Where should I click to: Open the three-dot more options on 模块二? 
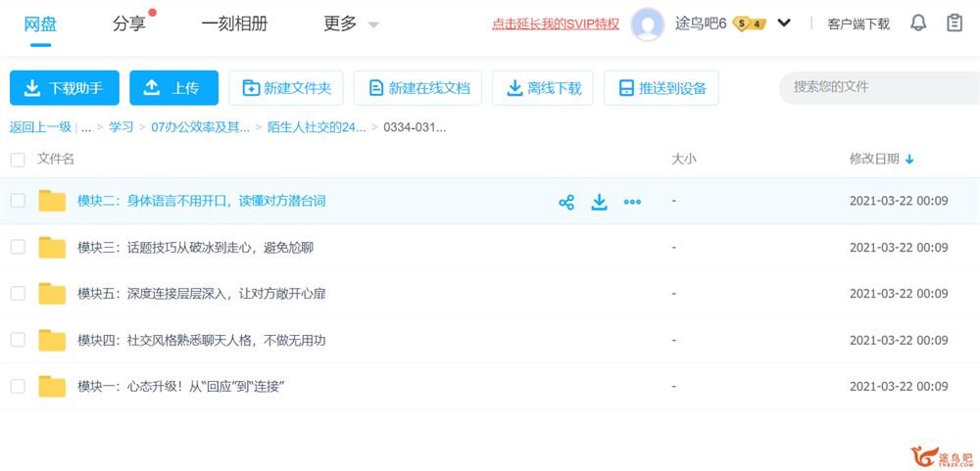point(632,202)
